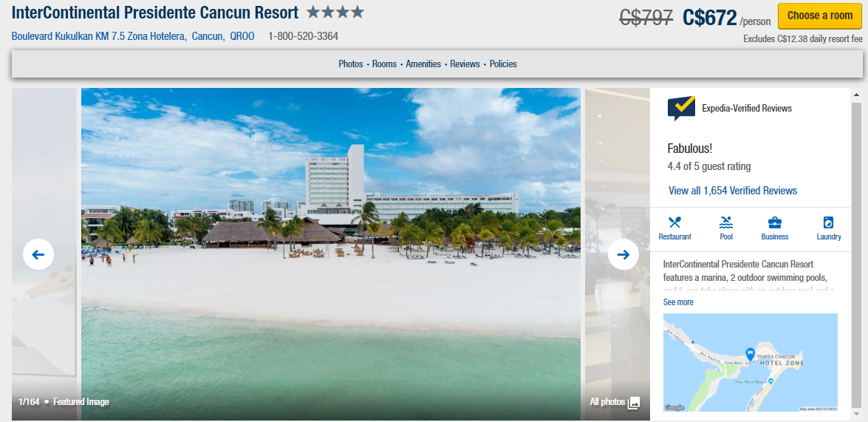Open the All photos gallery icon
Viewport: 868px width, 422px height.
(x=634, y=403)
